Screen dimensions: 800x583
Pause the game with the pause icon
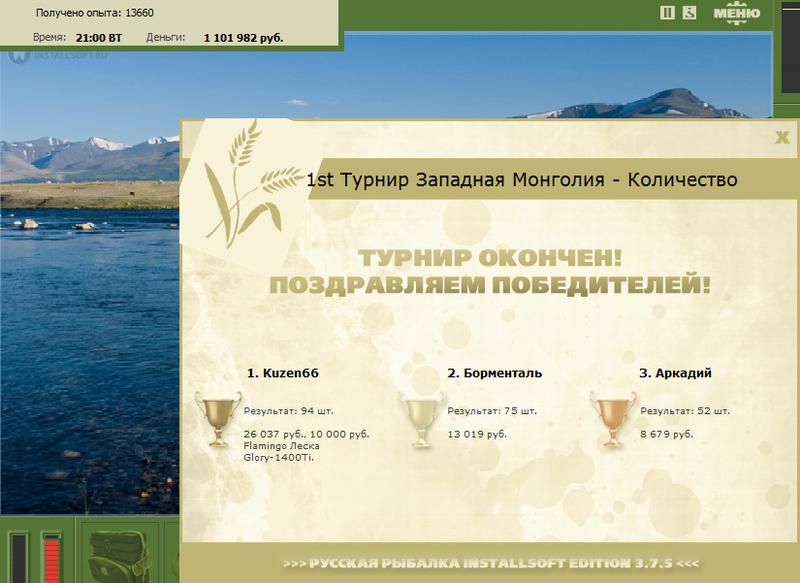(x=667, y=13)
